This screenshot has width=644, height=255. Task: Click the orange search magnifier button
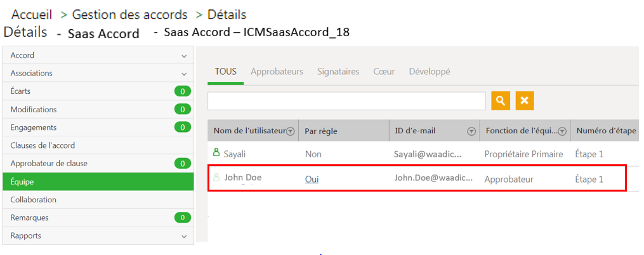pos(500,101)
